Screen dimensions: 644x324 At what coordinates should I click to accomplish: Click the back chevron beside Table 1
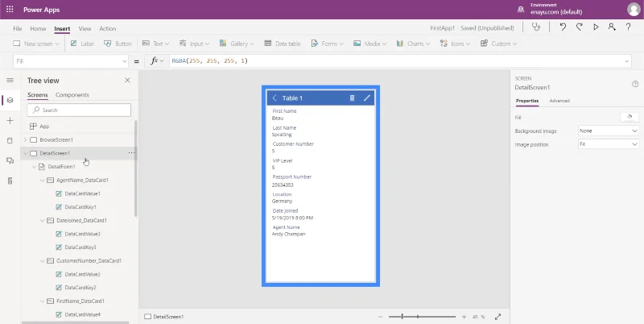click(x=275, y=98)
